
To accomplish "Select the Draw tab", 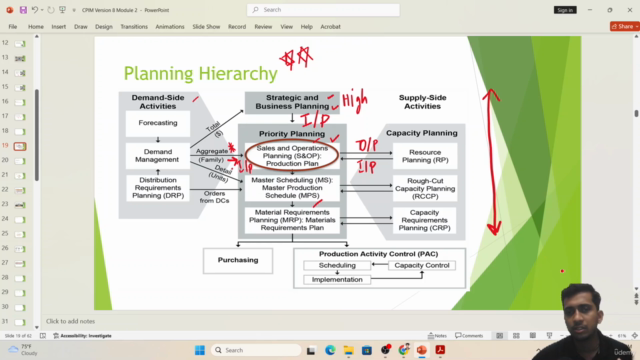I will point(81,27).
